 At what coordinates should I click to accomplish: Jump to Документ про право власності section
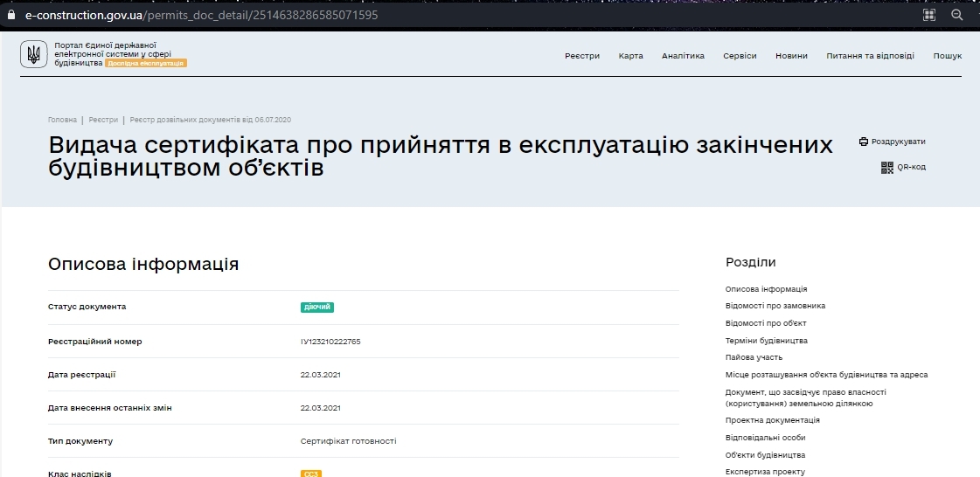pyautogui.click(x=806, y=397)
